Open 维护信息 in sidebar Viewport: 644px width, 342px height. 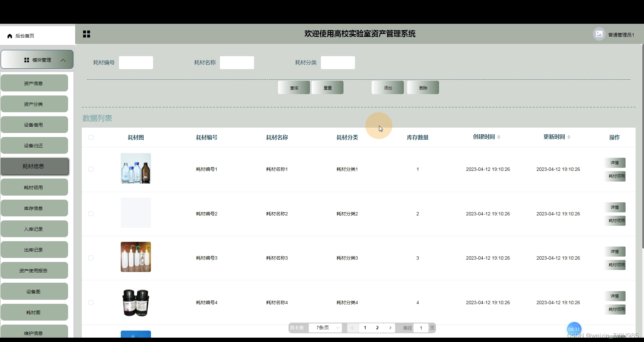(34, 332)
